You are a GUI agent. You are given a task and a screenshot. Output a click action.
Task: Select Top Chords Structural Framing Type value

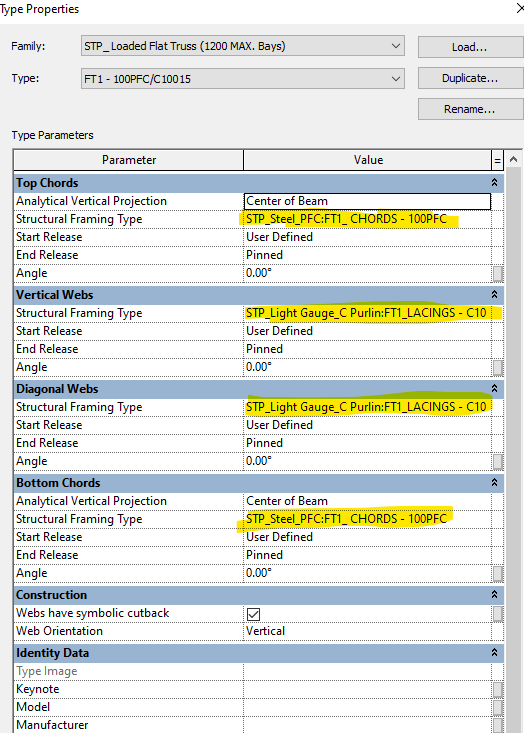(367, 219)
